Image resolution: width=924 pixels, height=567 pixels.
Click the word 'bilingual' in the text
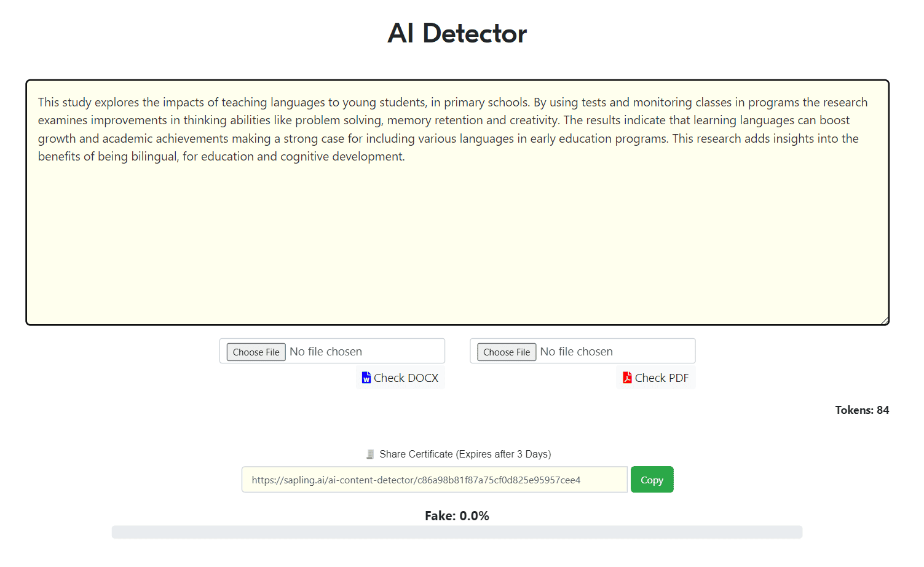pos(154,157)
